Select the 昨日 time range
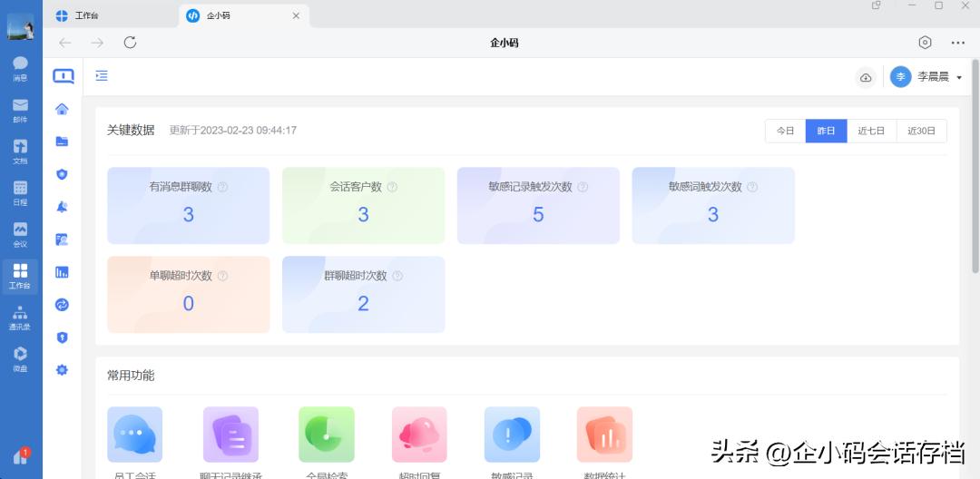Viewport: 980px width, 479px height. pyautogui.click(x=827, y=132)
